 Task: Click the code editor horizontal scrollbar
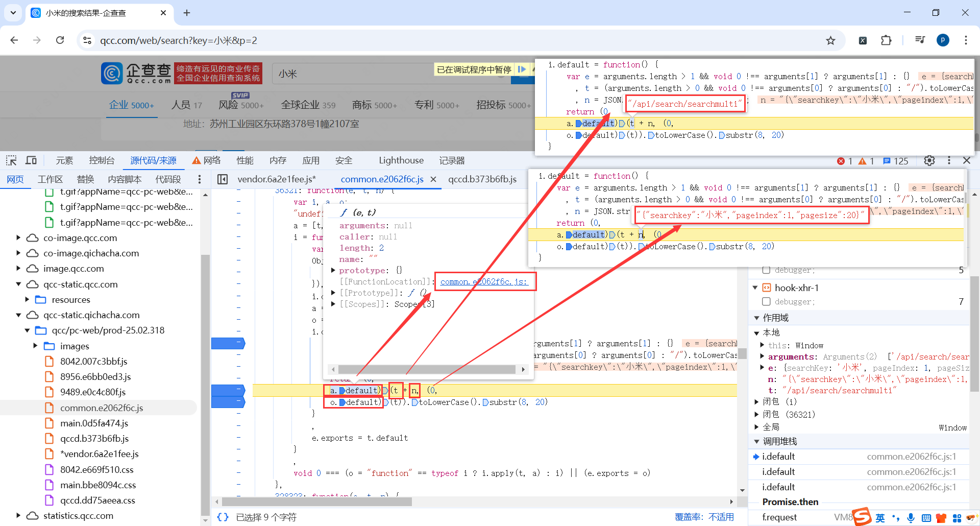[x=317, y=501]
